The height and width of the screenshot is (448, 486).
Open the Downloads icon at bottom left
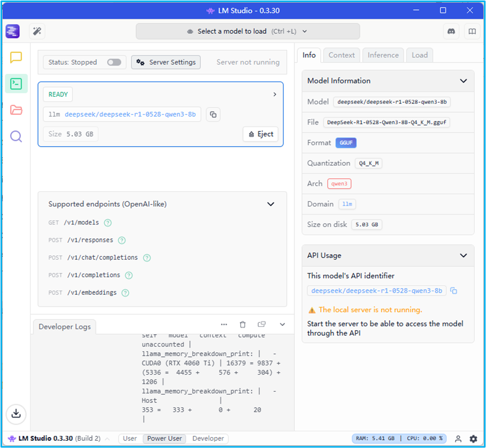pyautogui.click(x=16, y=414)
